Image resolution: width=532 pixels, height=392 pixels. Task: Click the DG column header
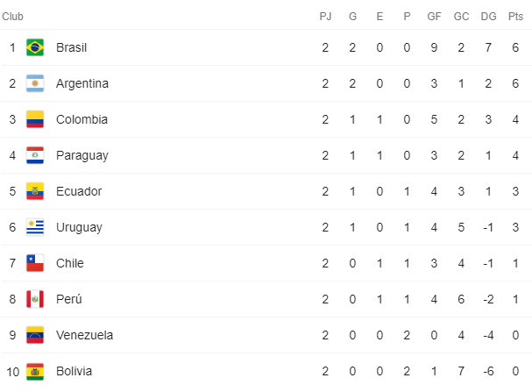pos(488,17)
